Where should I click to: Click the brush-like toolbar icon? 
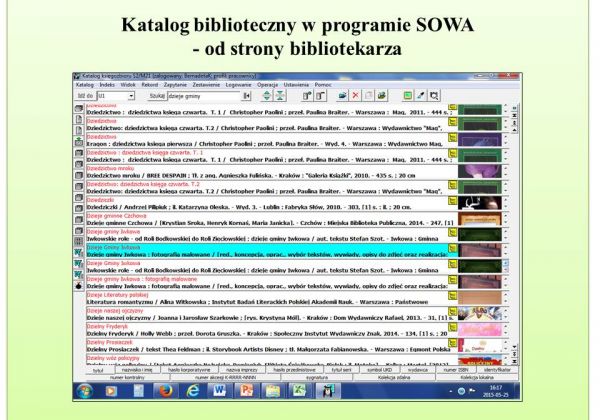pyautogui.click(x=421, y=96)
